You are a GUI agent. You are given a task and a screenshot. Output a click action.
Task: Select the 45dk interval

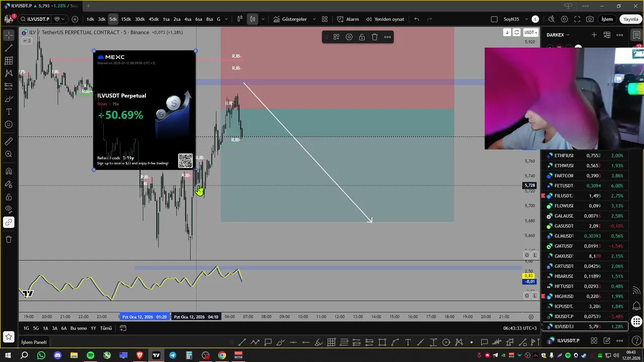click(x=153, y=19)
